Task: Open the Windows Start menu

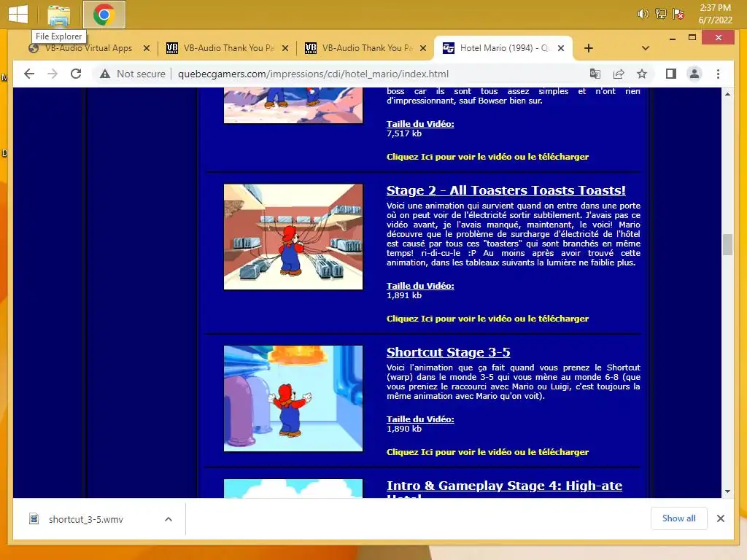Action: (18, 14)
